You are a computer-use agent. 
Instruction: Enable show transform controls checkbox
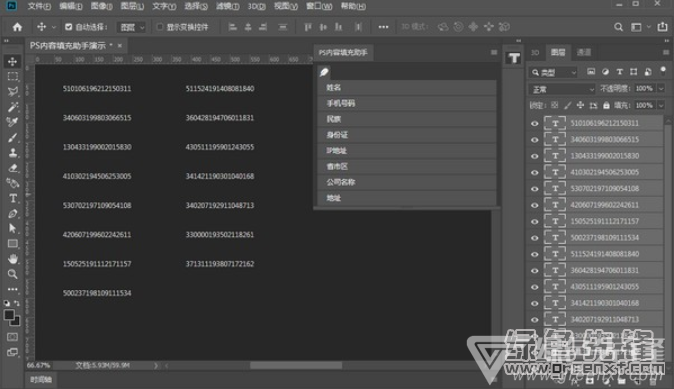(x=160, y=27)
